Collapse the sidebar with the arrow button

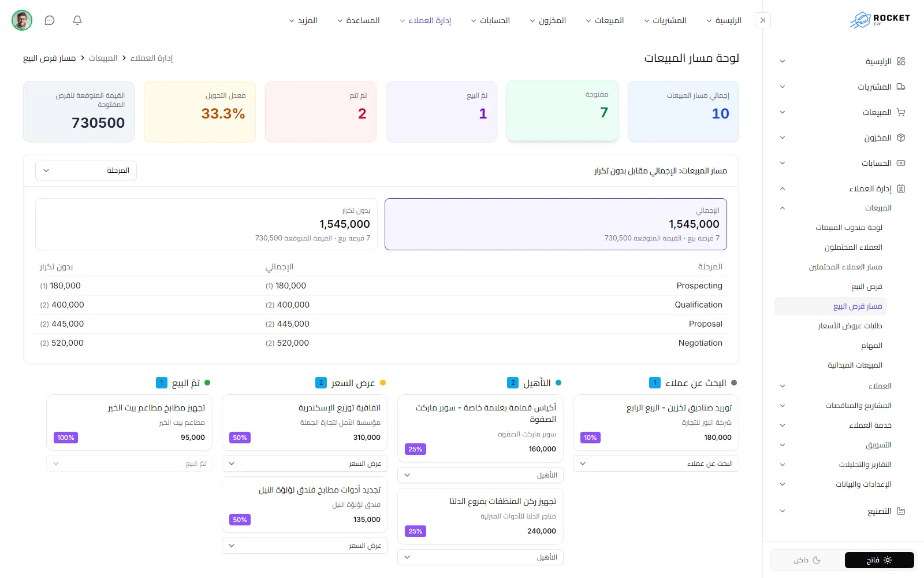(x=763, y=20)
